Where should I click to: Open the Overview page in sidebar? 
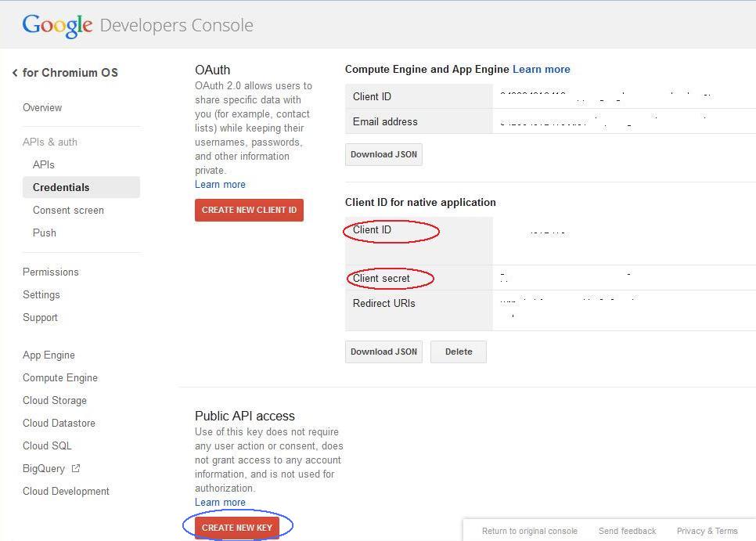[x=42, y=107]
